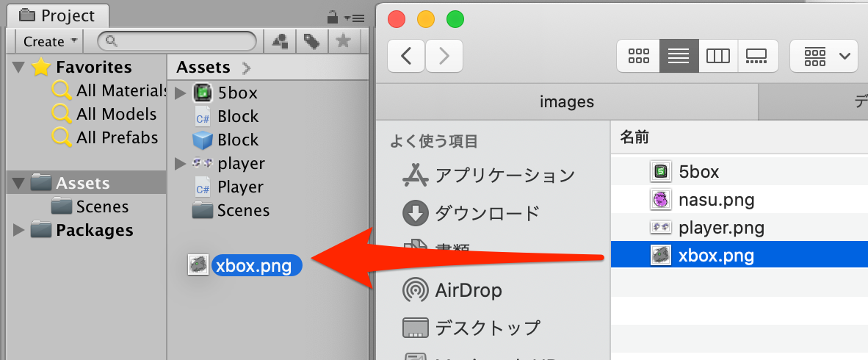Viewport: 868px width, 360px height.
Task: Switch Finder to icon view
Action: (x=638, y=56)
